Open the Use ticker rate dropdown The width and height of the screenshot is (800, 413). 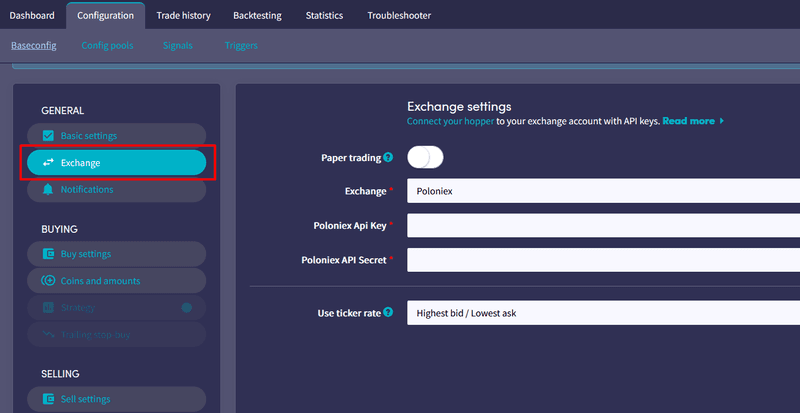(x=604, y=313)
